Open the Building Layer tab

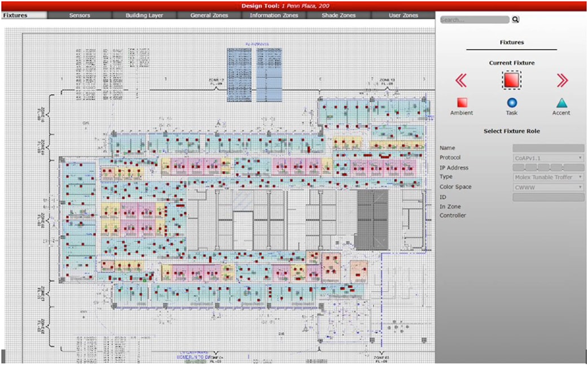coord(144,15)
